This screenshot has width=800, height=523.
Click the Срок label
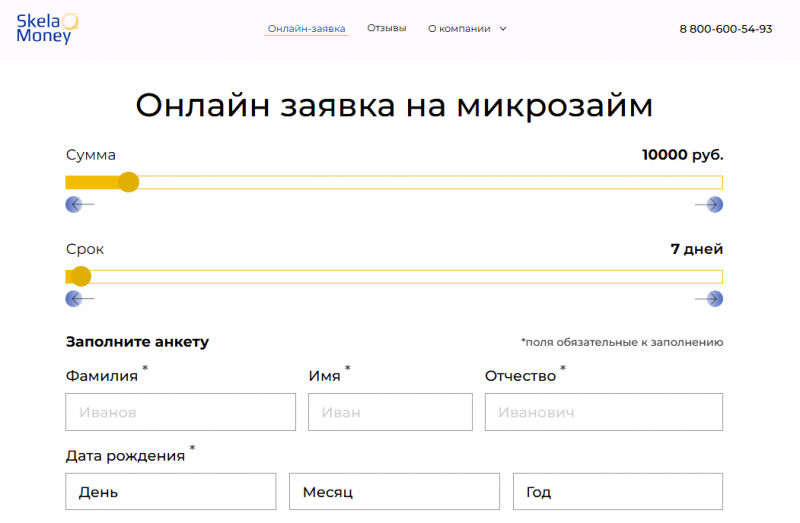pyautogui.click(x=85, y=250)
